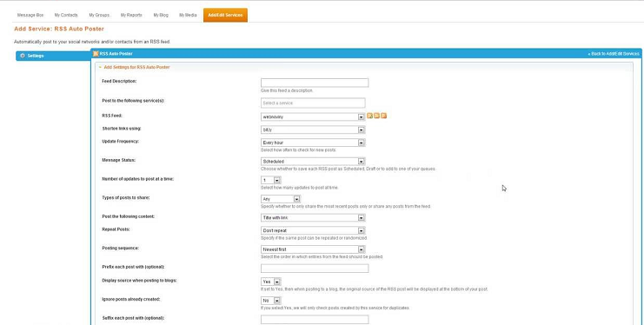Open Repeat Posts dropdown showing Don't repeat
Image resolution: width=644 pixels, height=325 pixels.
313,230
